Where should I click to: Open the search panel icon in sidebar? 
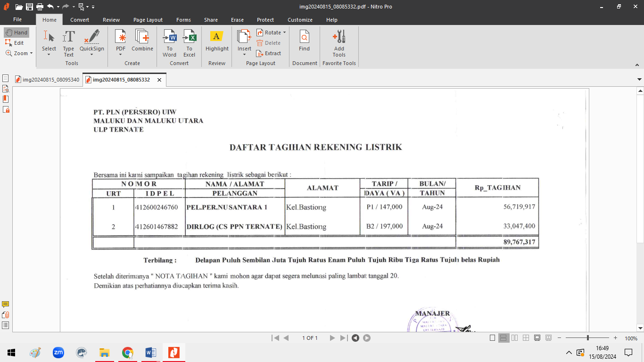[x=6, y=89]
